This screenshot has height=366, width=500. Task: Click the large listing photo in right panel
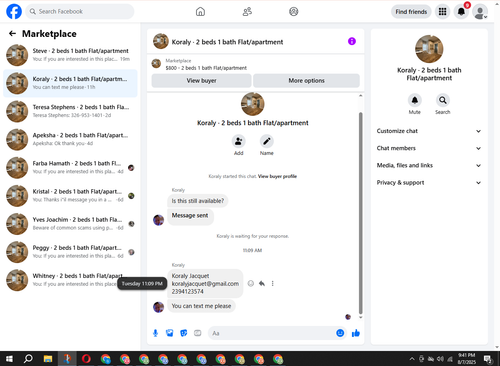pos(429,49)
